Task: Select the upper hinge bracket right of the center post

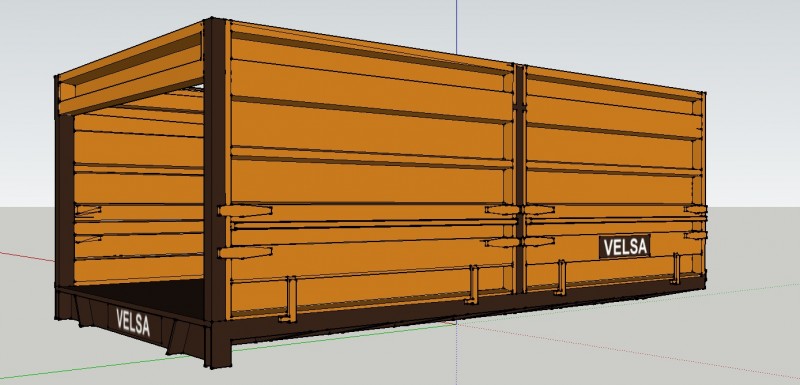Action: point(539,210)
